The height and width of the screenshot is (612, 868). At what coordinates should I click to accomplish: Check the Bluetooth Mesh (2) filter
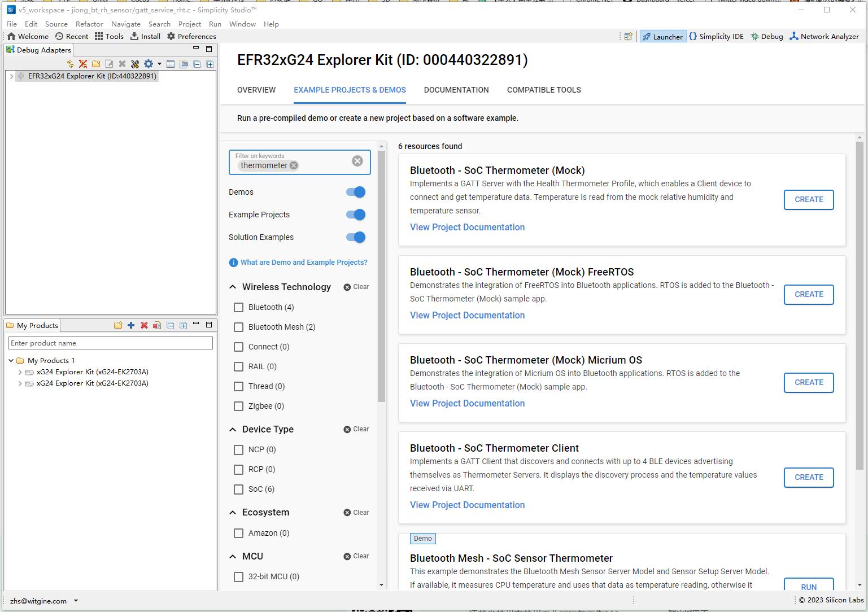[x=238, y=327]
